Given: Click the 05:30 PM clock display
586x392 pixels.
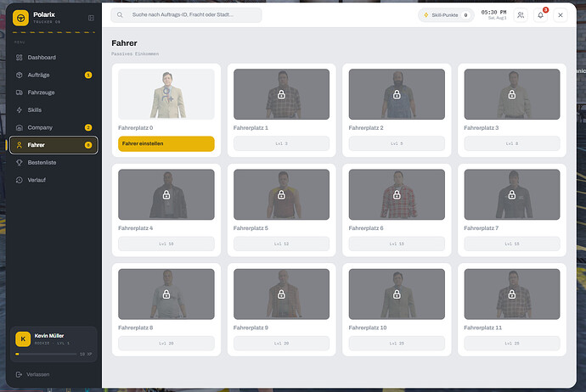Looking at the screenshot, I should (x=493, y=13).
